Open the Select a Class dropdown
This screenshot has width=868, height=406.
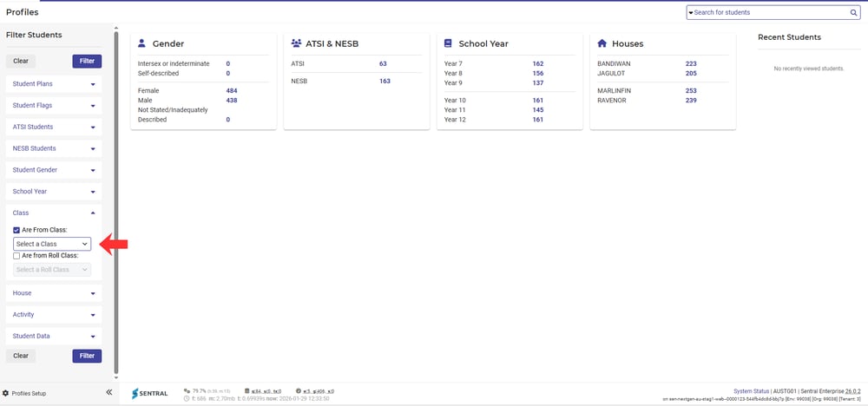[52, 244]
